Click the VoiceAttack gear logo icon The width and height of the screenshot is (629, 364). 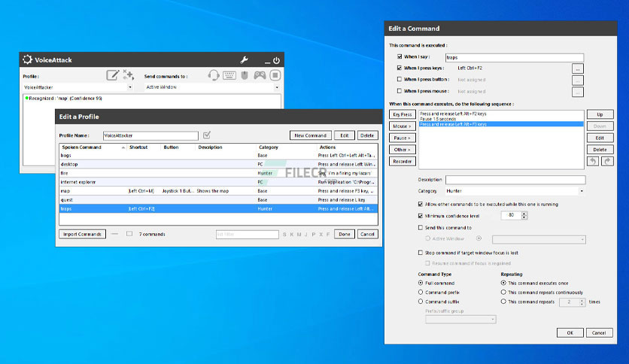(27, 59)
